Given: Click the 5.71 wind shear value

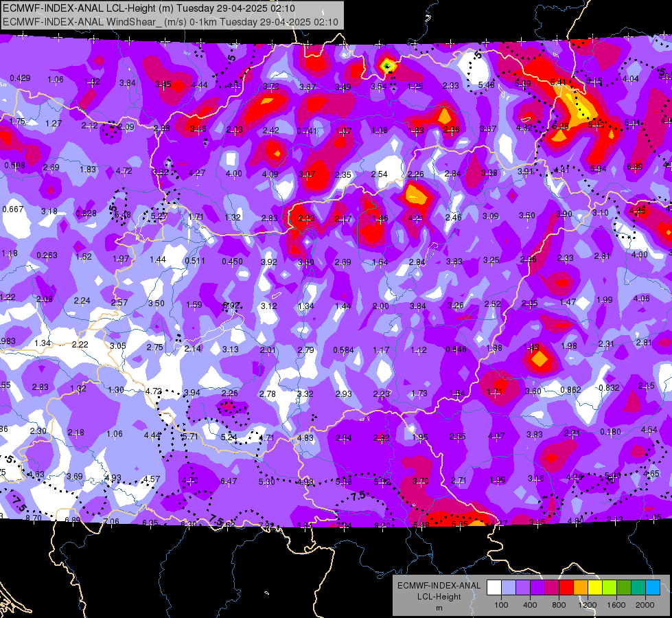Looking at the screenshot, I should (190, 437).
